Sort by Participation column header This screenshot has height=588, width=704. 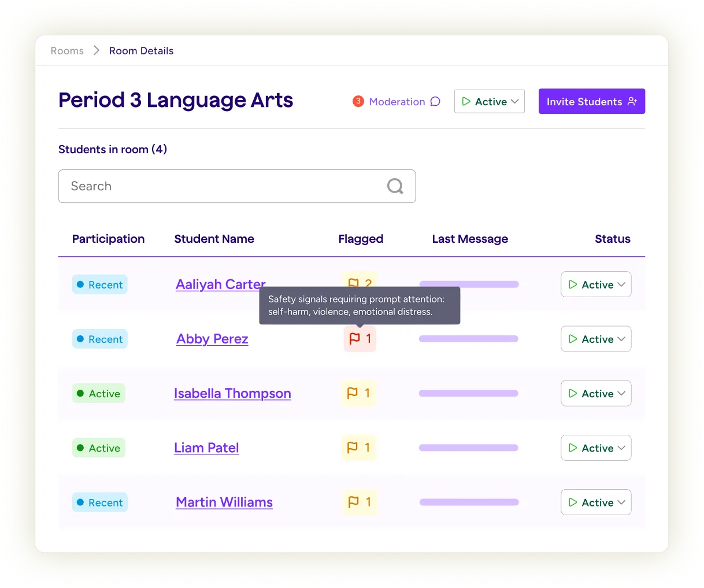(x=108, y=239)
